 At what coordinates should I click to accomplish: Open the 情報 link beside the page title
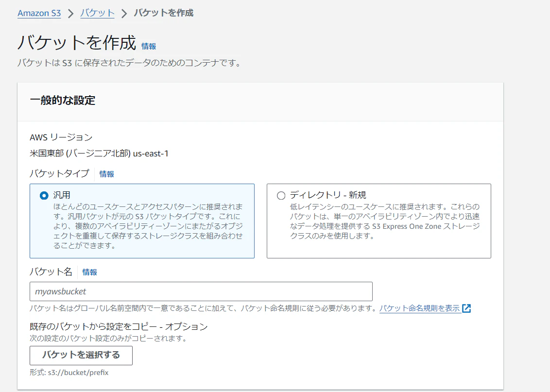click(x=149, y=46)
